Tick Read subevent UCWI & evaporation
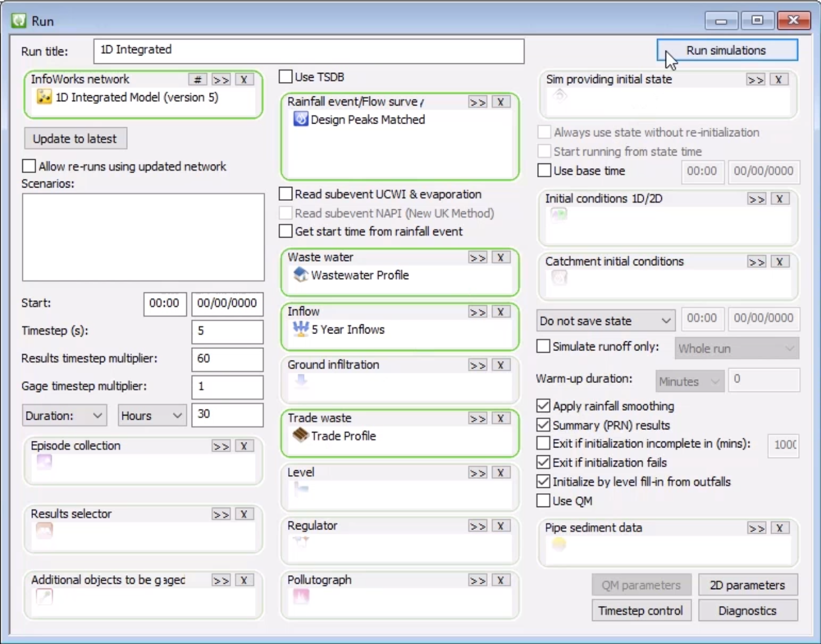The height and width of the screenshot is (644, 821). (286, 194)
